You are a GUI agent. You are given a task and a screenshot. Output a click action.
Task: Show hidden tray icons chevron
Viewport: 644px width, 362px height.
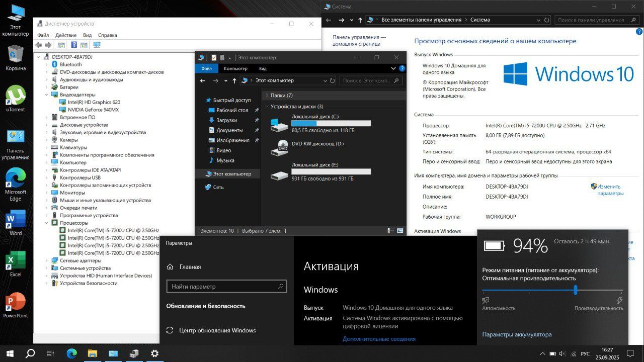tap(543, 353)
